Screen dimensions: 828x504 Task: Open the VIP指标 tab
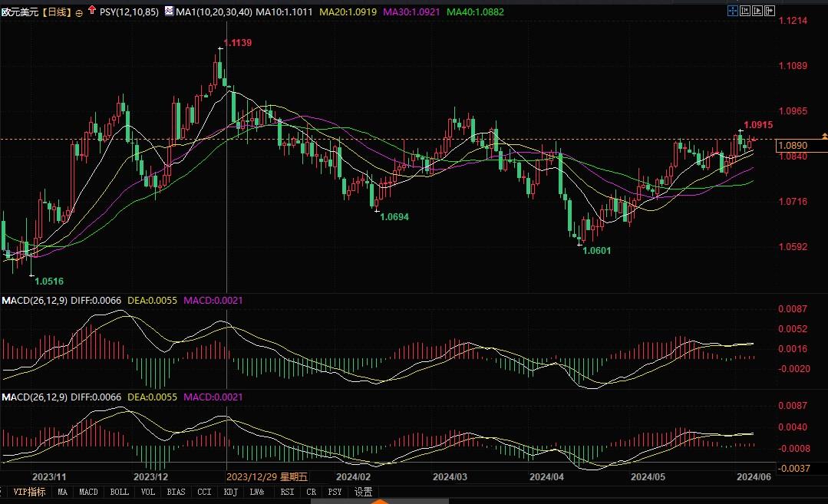tap(29, 492)
